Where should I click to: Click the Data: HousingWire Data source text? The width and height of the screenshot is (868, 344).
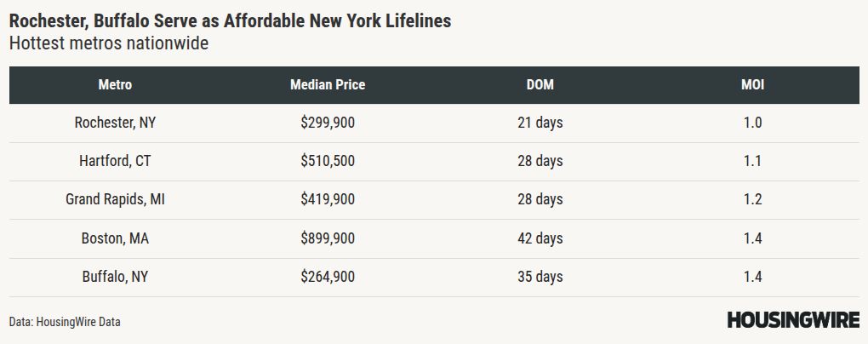click(x=65, y=322)
